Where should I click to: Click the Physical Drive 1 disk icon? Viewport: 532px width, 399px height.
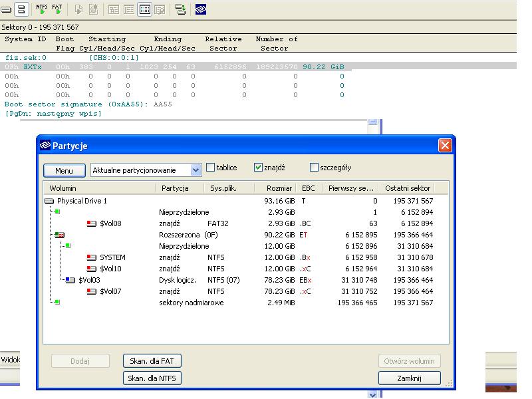[x=49, y=201]
